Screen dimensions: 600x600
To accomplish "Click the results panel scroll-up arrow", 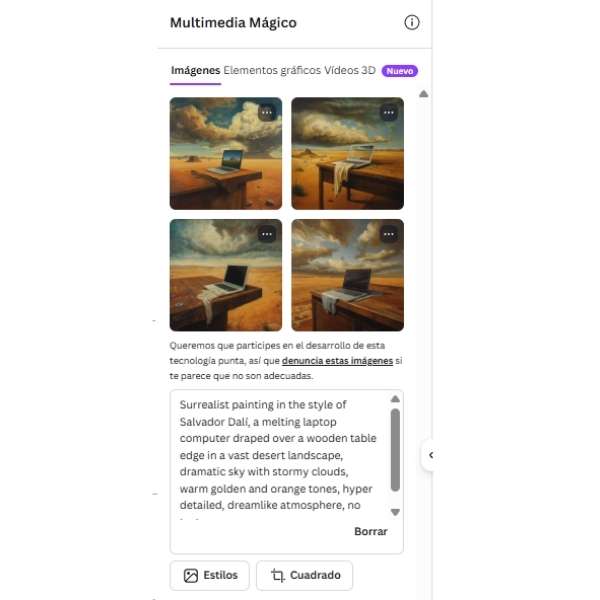I will tap(424, 94).
